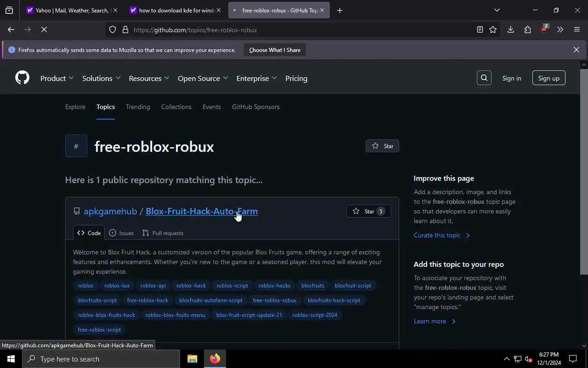Select the repository Code tab
Image resolution: width=588 pixels, height=368 pixels.
[x=89, y=233]
